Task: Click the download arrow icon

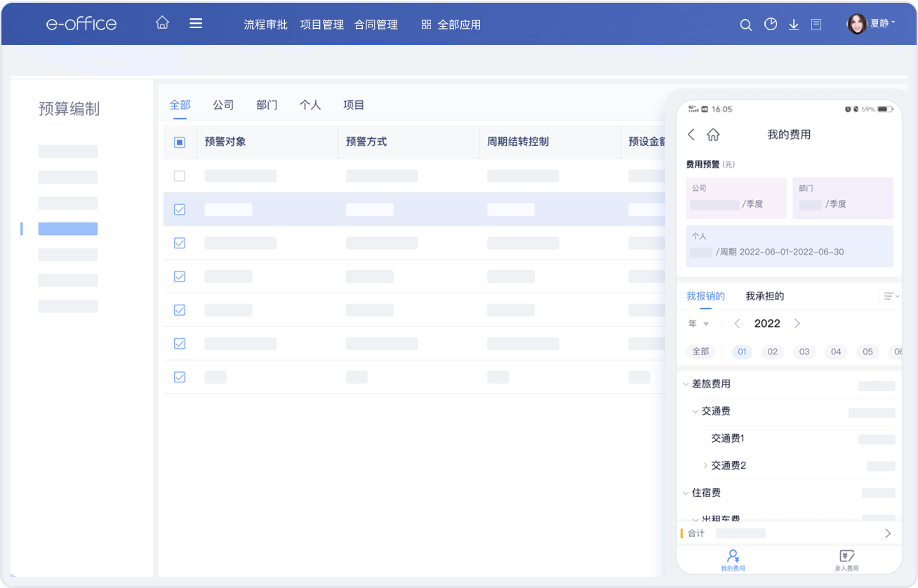Action: [x=794, y=25]
